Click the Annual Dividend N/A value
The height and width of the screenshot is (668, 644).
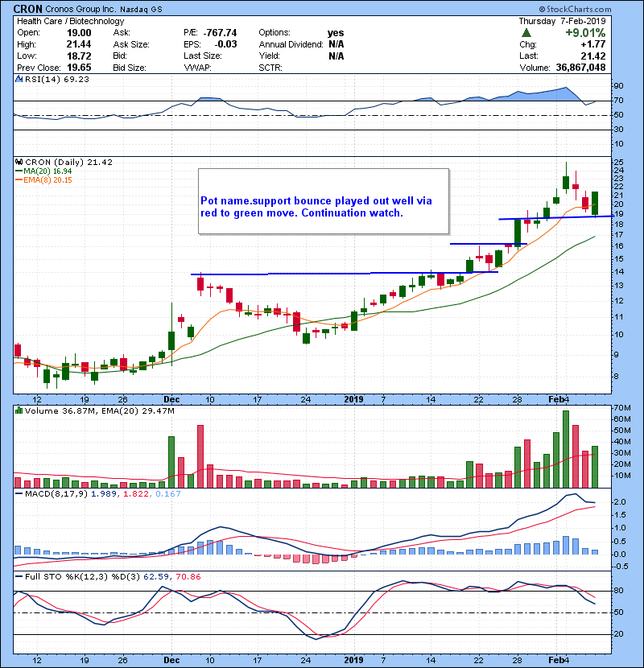[336, 44]
